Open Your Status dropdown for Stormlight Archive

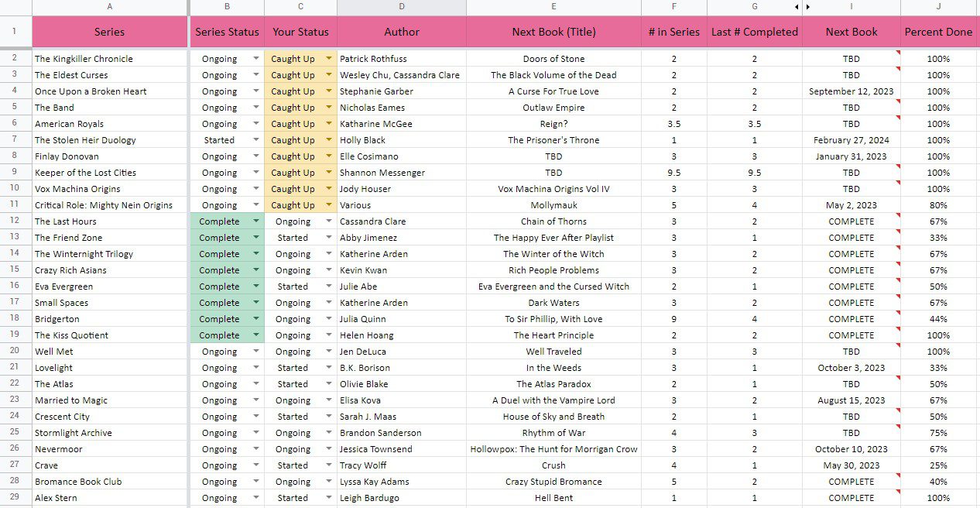329,433
